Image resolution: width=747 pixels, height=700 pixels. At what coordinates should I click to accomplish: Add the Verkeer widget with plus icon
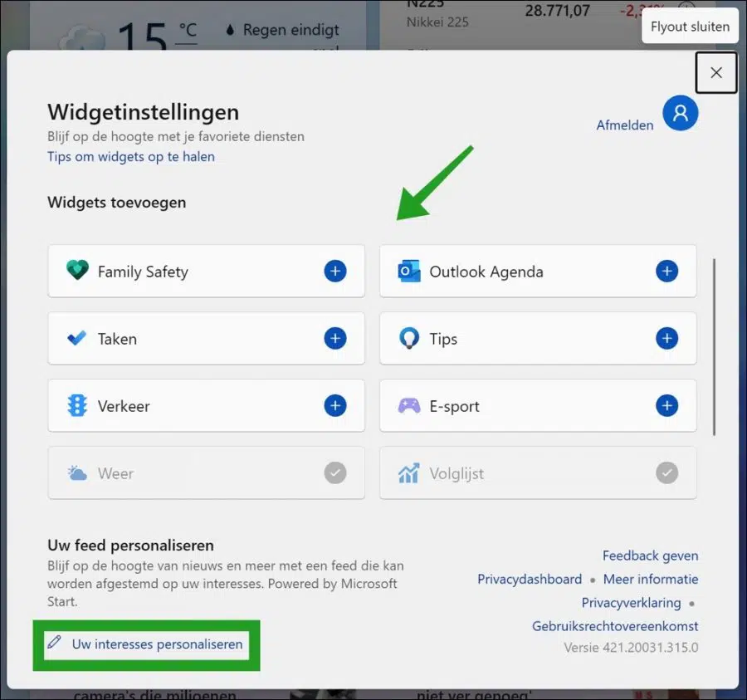(x=335, y=405)
